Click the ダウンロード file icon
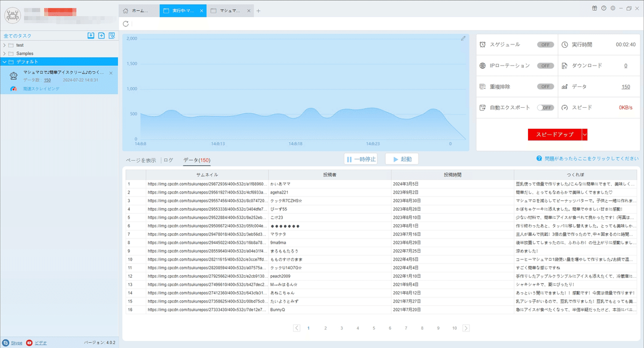The height and width of the screenshot is (348, 644). [565, 65]
